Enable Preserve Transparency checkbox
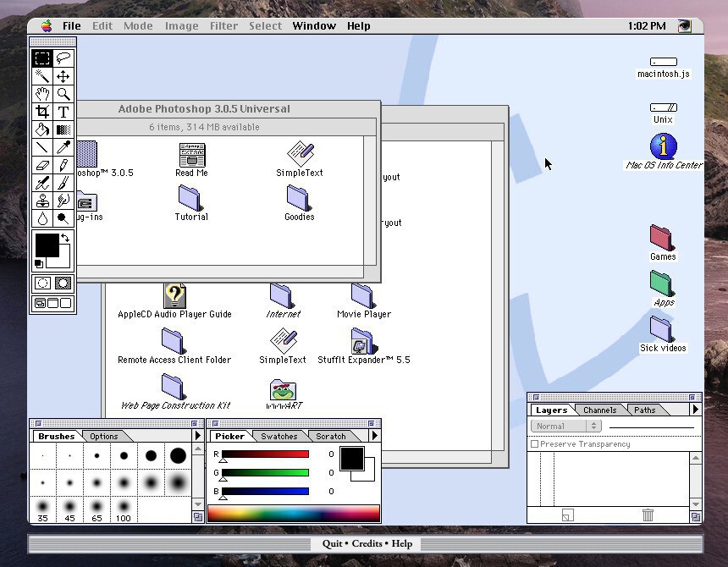The height and width of the screenshot is (567, 728). pyautogui.click(x=534, y=444)
